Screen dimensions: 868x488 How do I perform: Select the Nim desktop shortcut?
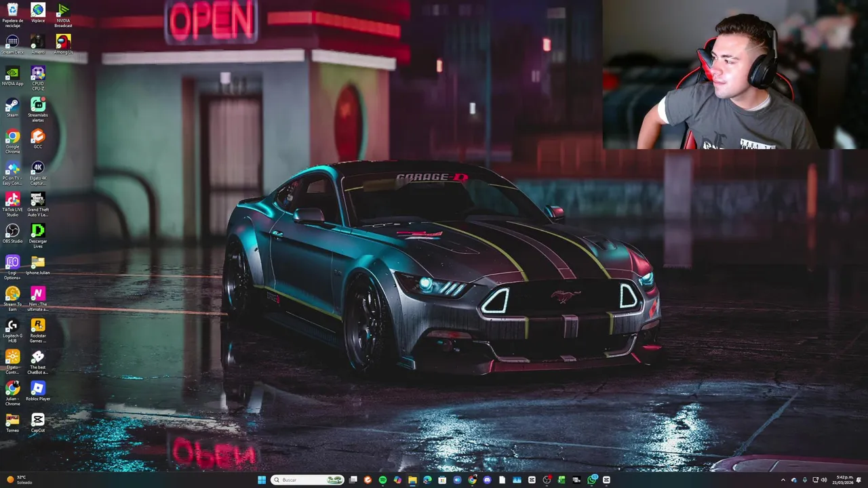pos(38,298)
